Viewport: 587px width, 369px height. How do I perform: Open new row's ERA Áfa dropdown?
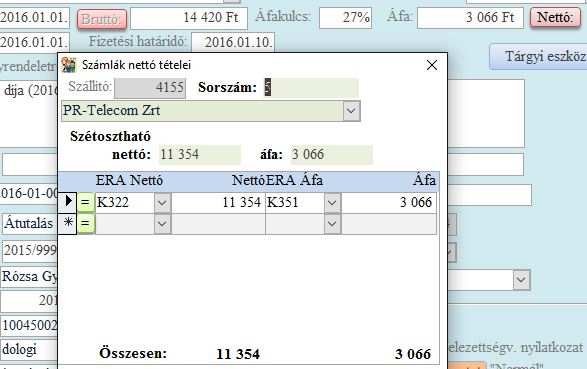[332, 224]
